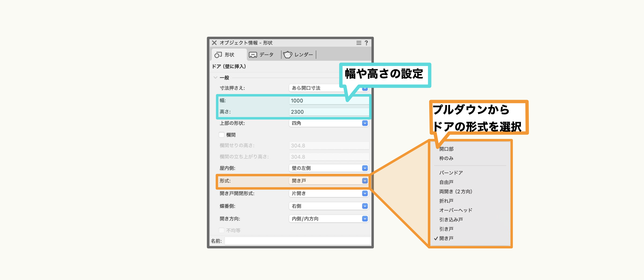Click the 名前 name input field
This screenshot has height=280, width=644.
(x=297, y=241)
